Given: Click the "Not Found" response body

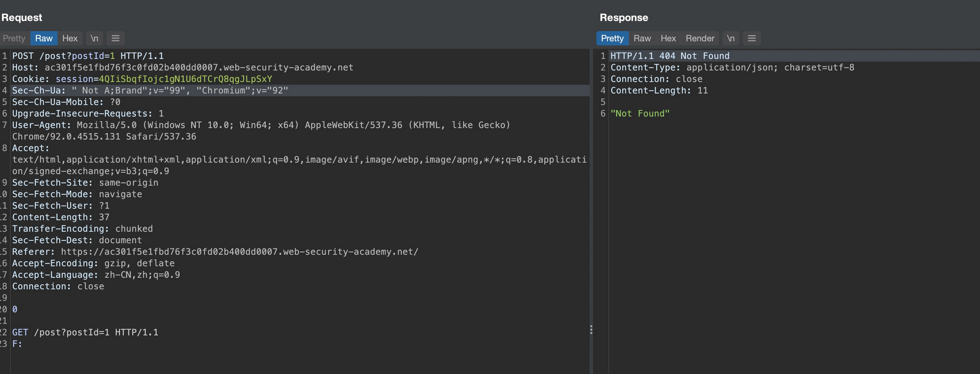Looking at the screenshot, I should tap(640, 114).
